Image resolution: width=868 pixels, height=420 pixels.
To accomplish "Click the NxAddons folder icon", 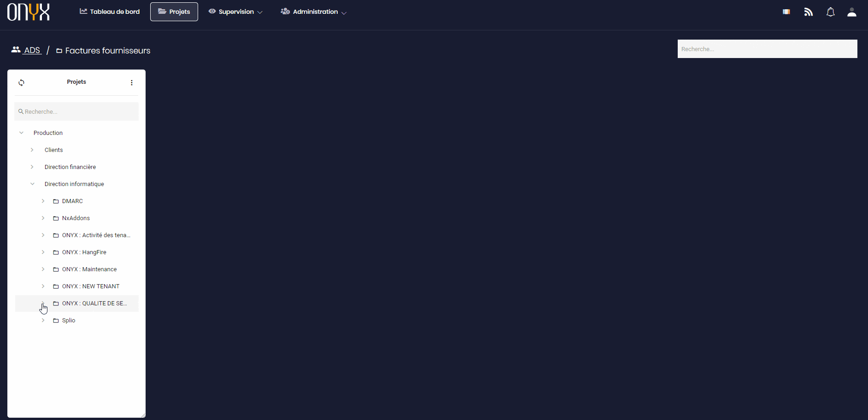I will pyautogui.click(x=56, y=218).
